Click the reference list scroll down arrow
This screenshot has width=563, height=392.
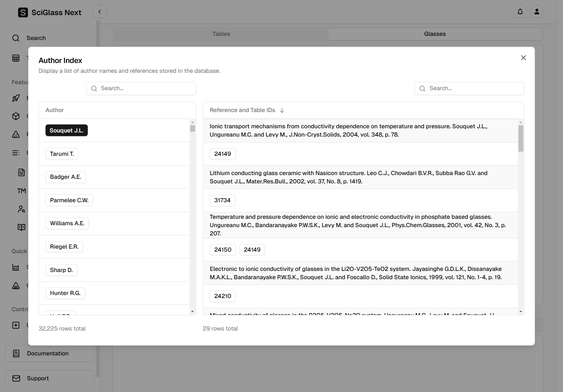click(521, 312)
